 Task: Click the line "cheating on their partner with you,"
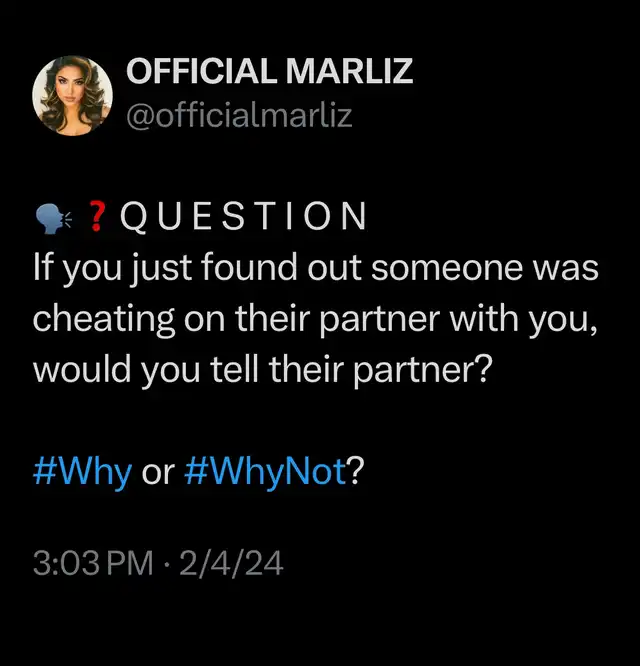(315, 320)
